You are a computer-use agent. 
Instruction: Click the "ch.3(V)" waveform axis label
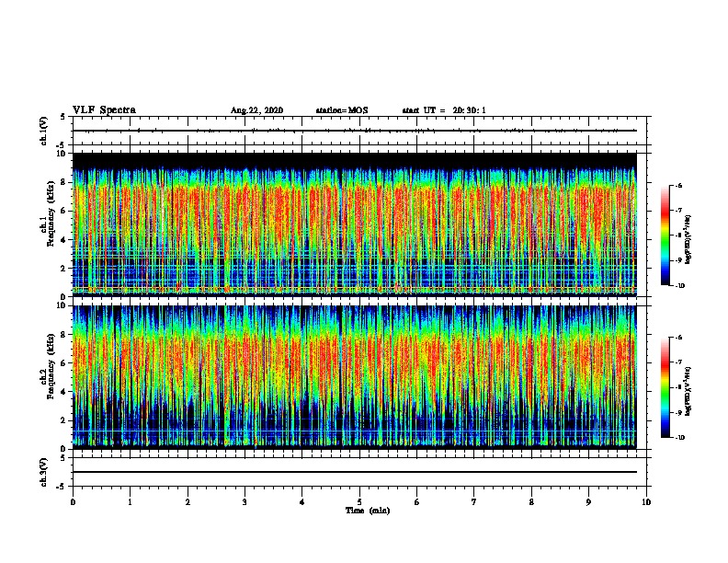click(x=44, y=472)
